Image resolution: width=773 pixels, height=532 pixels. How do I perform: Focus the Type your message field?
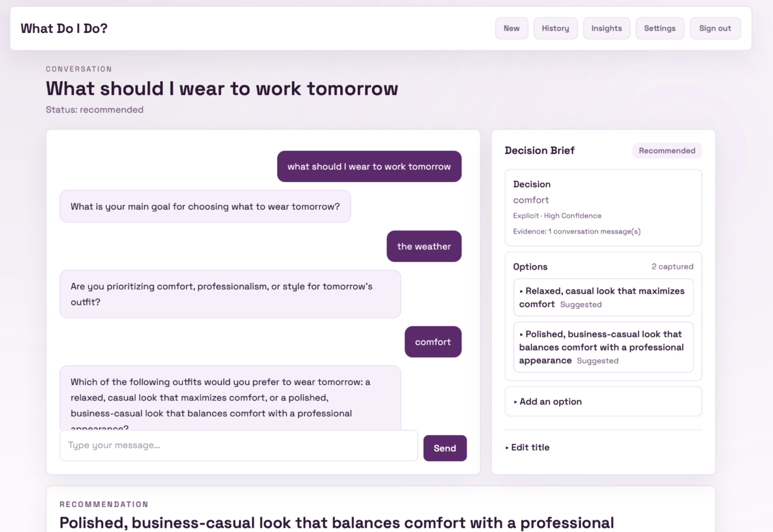click(x=239, y=445)
